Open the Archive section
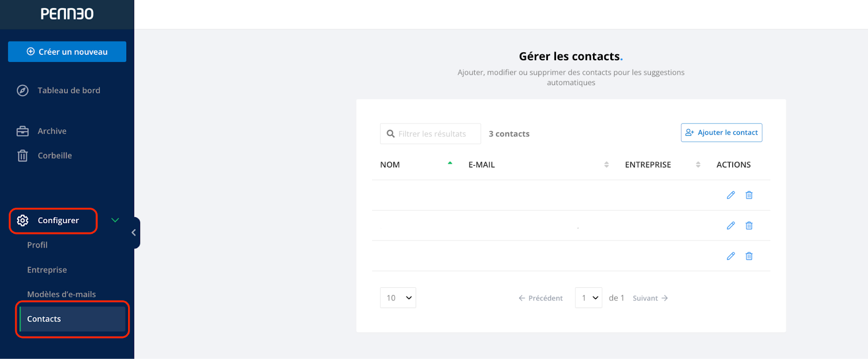 [x=52, y=131]
